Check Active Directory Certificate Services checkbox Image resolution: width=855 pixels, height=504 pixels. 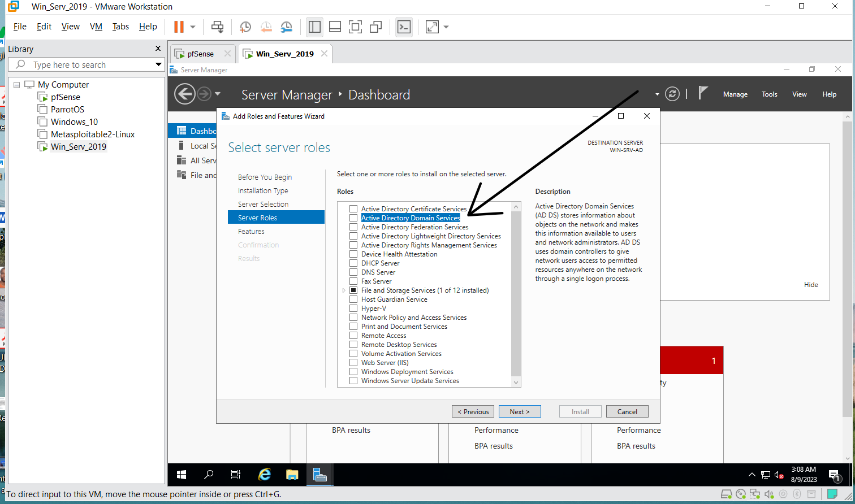[353, 209]
